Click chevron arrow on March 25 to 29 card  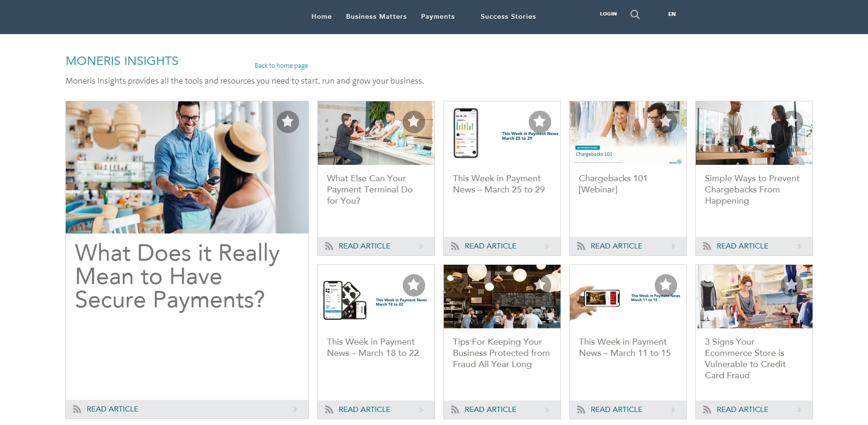point(547,246)
